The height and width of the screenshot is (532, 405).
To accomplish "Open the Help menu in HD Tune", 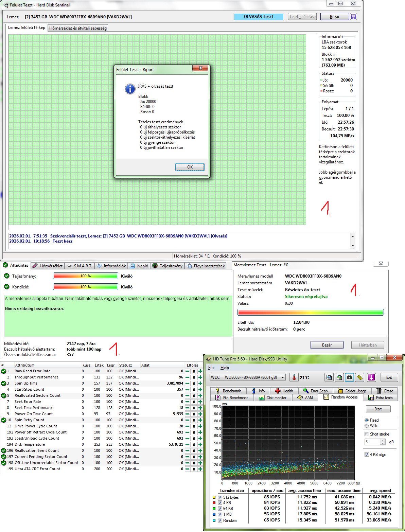I will [x=225, y=368].
